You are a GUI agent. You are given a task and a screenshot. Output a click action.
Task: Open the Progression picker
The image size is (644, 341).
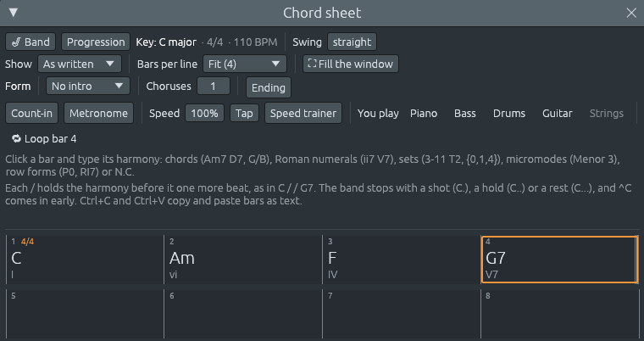click(x=96, y=42)
